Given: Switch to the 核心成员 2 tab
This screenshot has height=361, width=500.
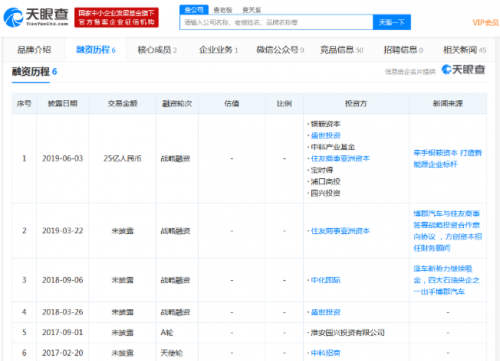Looking at the screenshot, I should [157, 50].
